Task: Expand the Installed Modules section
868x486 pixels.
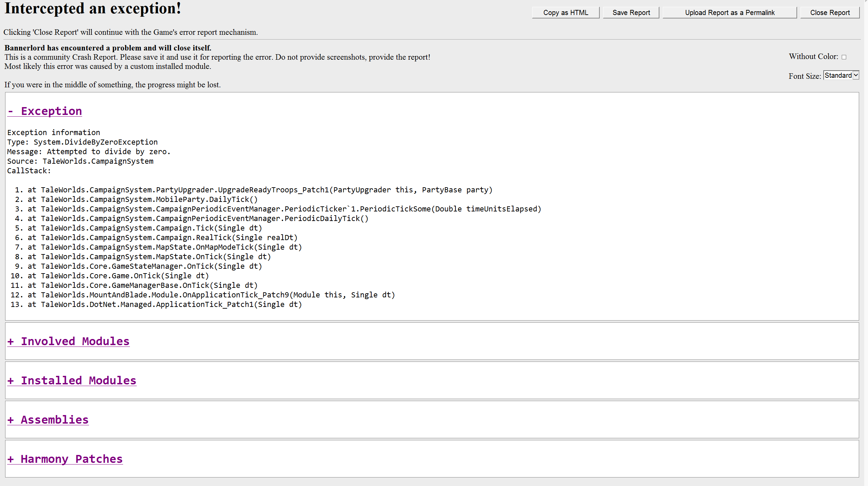Action: pyautogui.click(x=72, y=381)
